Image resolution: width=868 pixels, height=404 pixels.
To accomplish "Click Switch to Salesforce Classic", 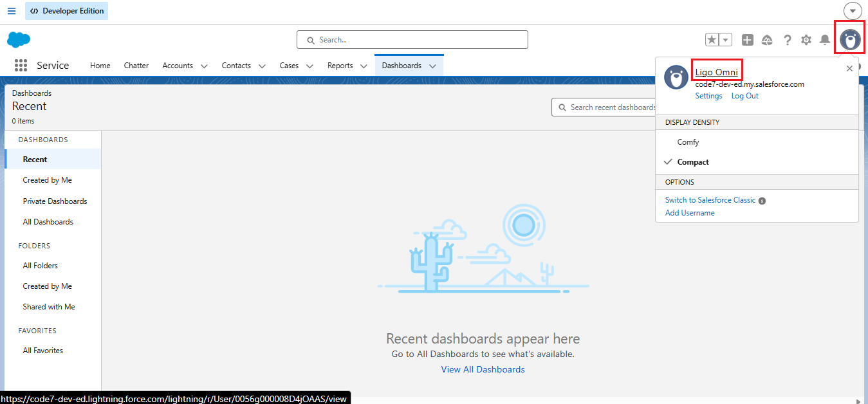I will (710, 200).
